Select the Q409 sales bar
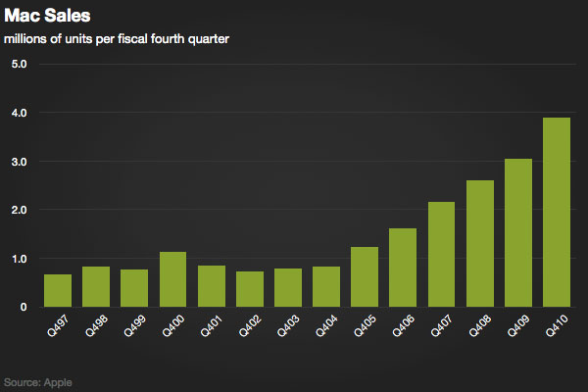588x392 pixels. click(517, 232)
